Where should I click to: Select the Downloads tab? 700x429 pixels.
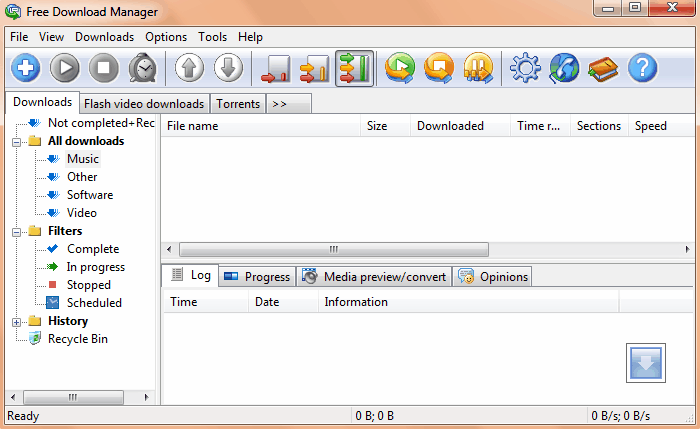tap(42, 102)
